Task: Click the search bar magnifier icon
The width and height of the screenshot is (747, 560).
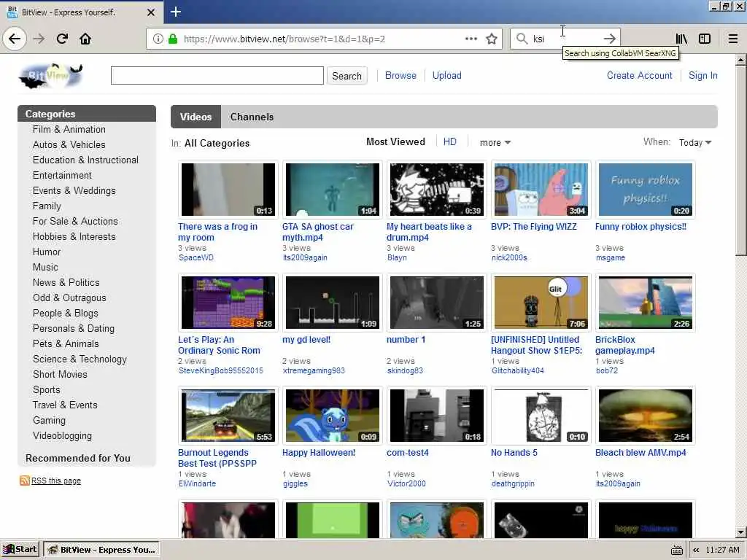Action: [522, 39]
